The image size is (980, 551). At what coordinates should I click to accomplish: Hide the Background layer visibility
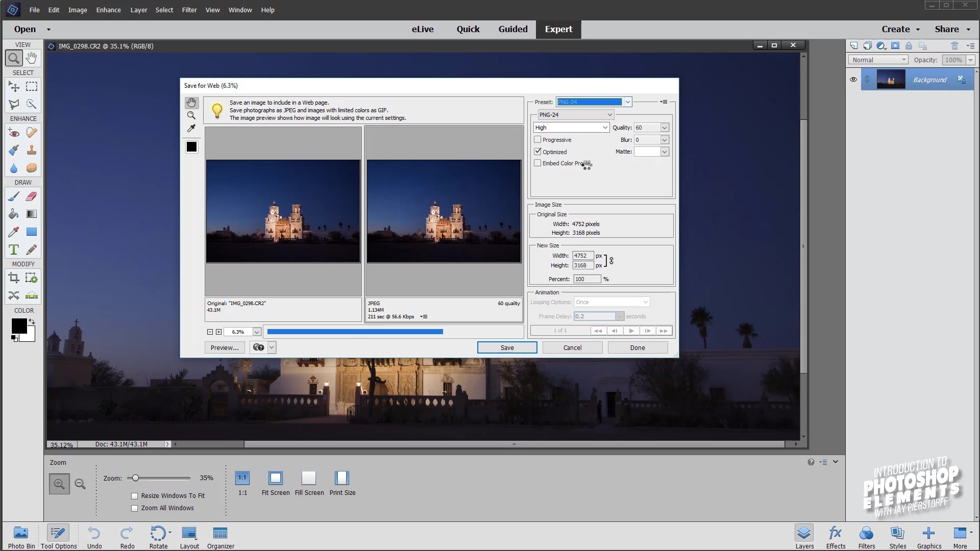click(853, 79)
